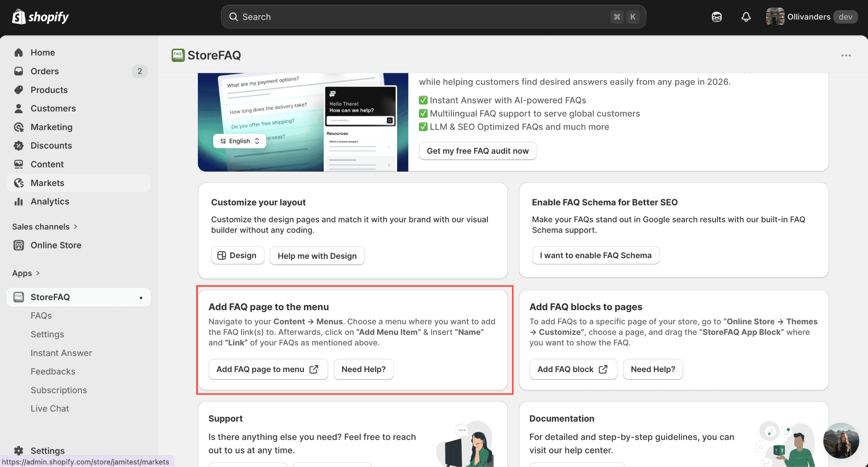Viewport: 868px width, 467px height.
Task: Click external link icon on Add FAQ block
Action: (603, 370)
